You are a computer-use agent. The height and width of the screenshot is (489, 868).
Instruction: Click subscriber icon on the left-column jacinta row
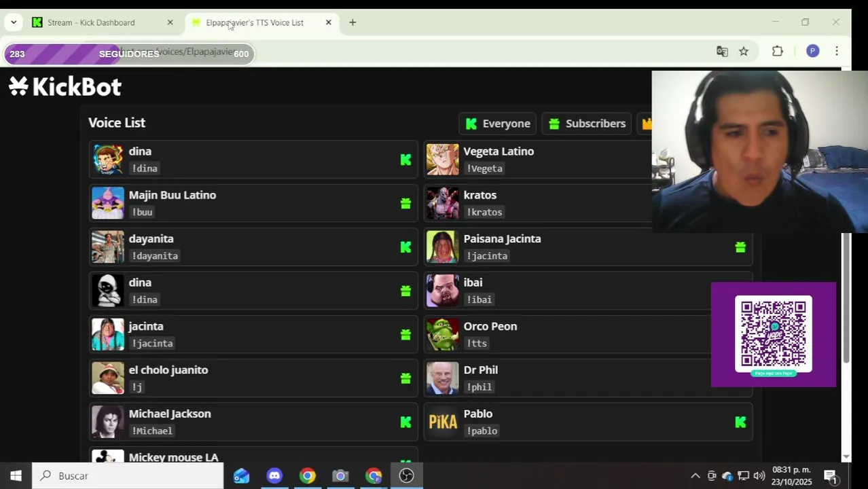(405, 335)
